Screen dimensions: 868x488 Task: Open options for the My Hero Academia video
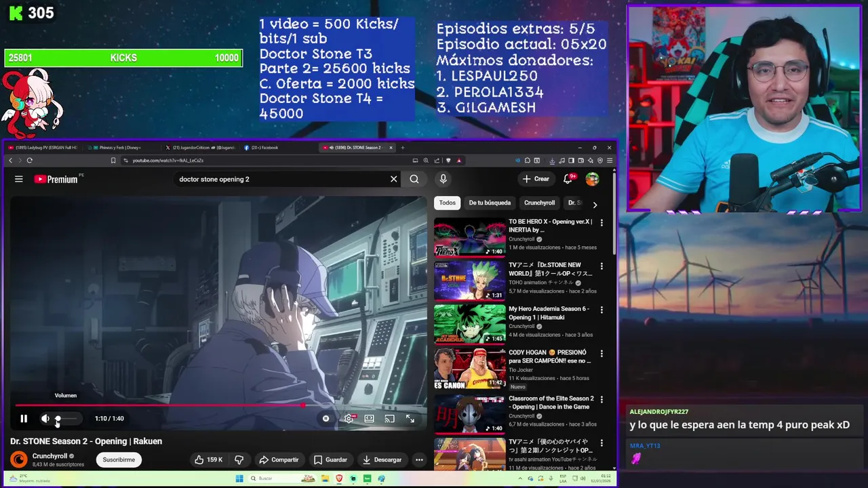click(x=601, y=310)
